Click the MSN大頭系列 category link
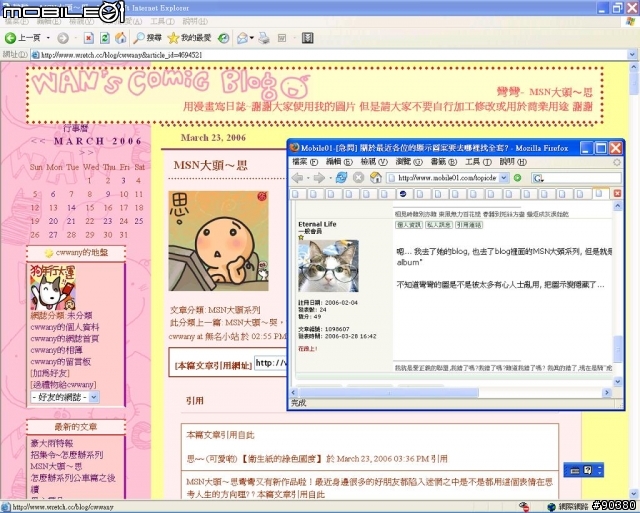This screenshot has width=640, height=513. (x=234, y=310)
